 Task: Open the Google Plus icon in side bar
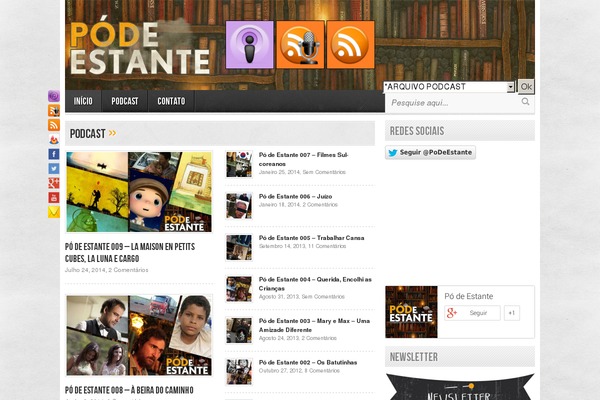click(54, 183)
